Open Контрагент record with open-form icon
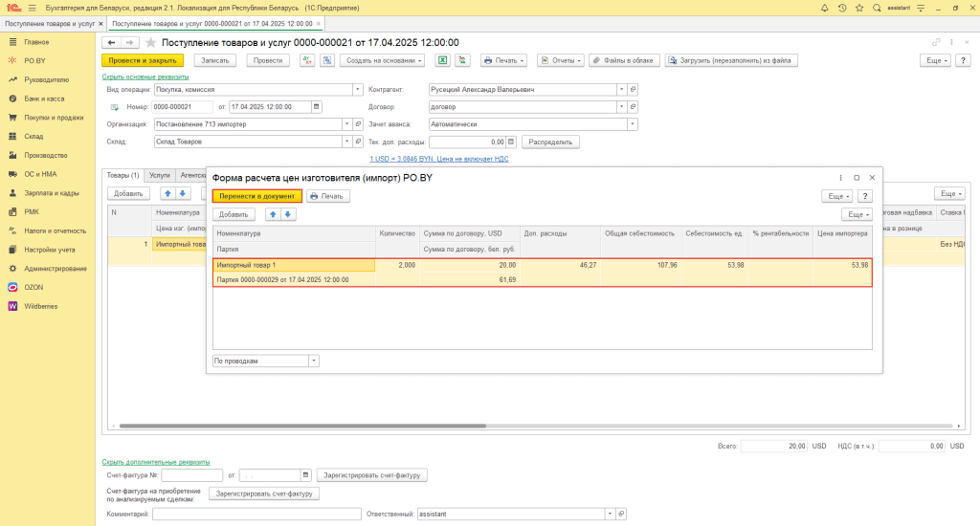The width and height of the screenshot is (980, 526). [633, 89]
